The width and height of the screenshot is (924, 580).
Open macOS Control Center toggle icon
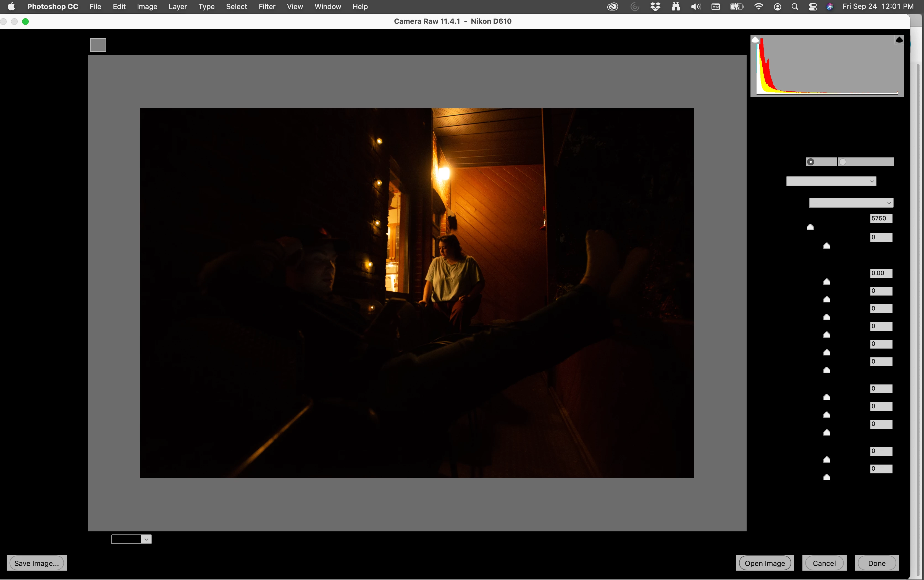click(x=812, y=7)
